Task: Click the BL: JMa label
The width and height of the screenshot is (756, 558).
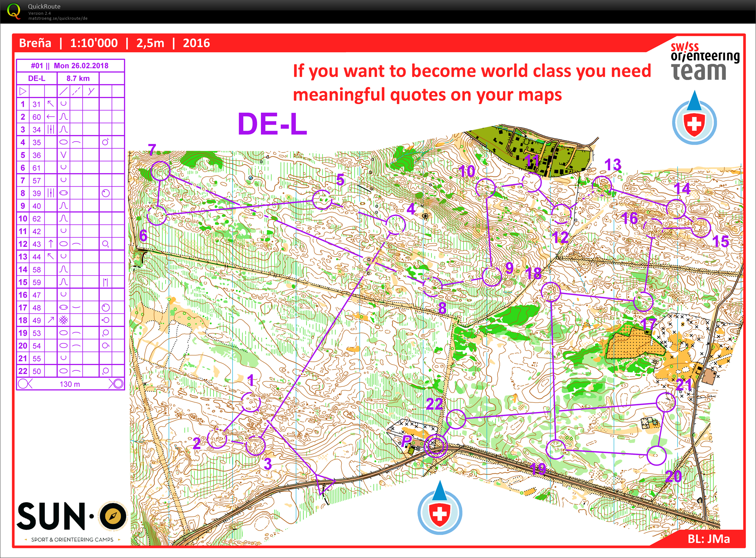Action: [708, 539]
